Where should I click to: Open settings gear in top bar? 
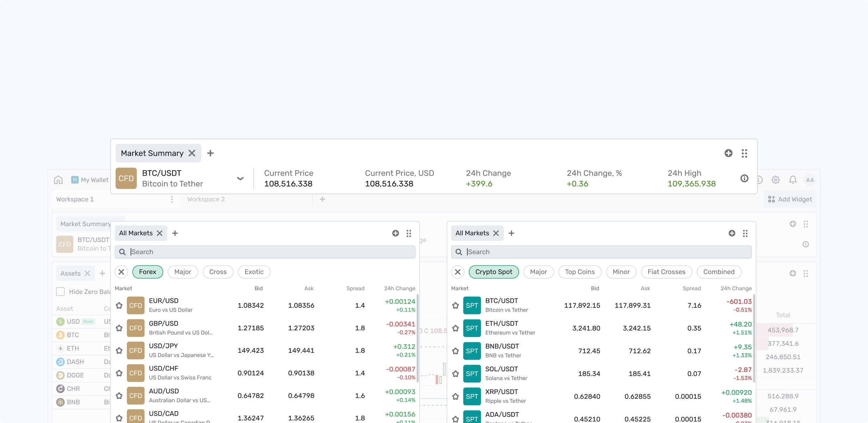(775, 180)
